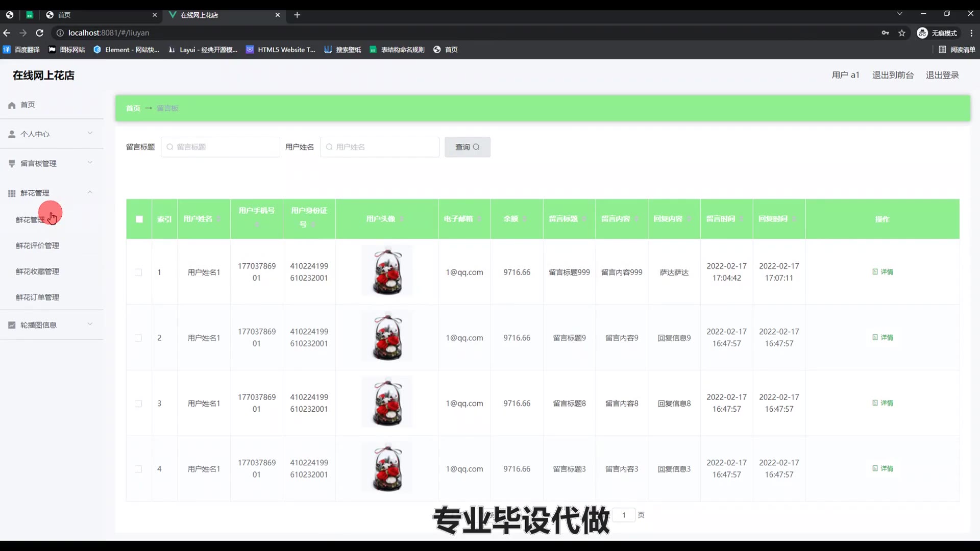Open the 阅读清单 reading list

pos(957,49)
